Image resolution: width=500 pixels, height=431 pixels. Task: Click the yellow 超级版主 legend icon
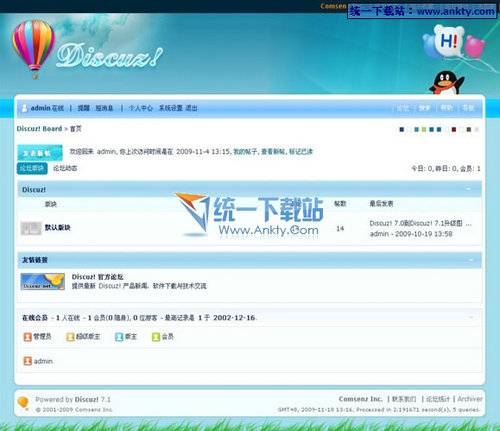(70, 337)
